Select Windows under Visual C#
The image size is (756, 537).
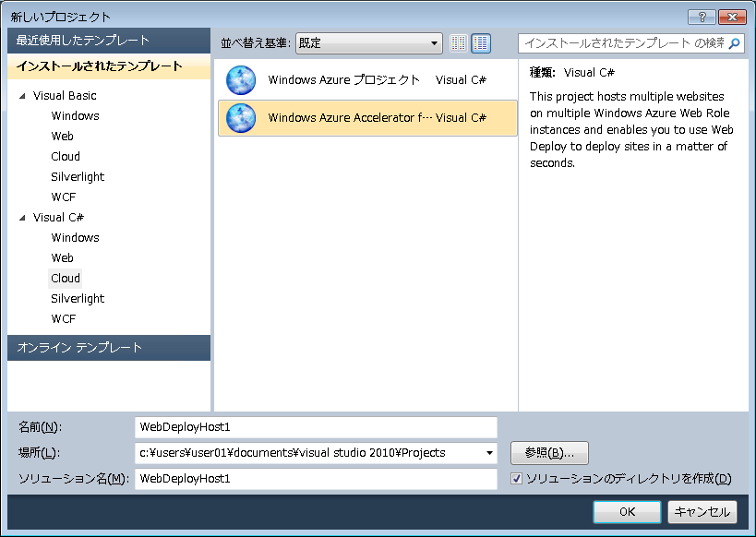(x=75, y=238)
